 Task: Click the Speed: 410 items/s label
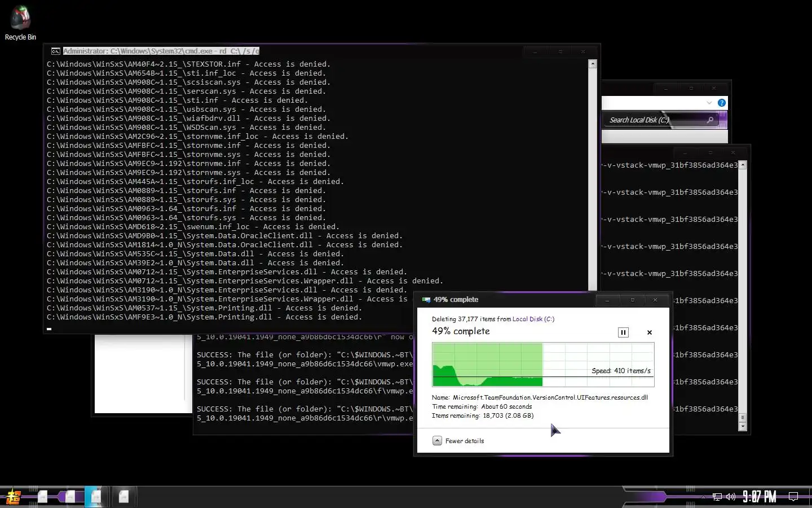[621, 371]
